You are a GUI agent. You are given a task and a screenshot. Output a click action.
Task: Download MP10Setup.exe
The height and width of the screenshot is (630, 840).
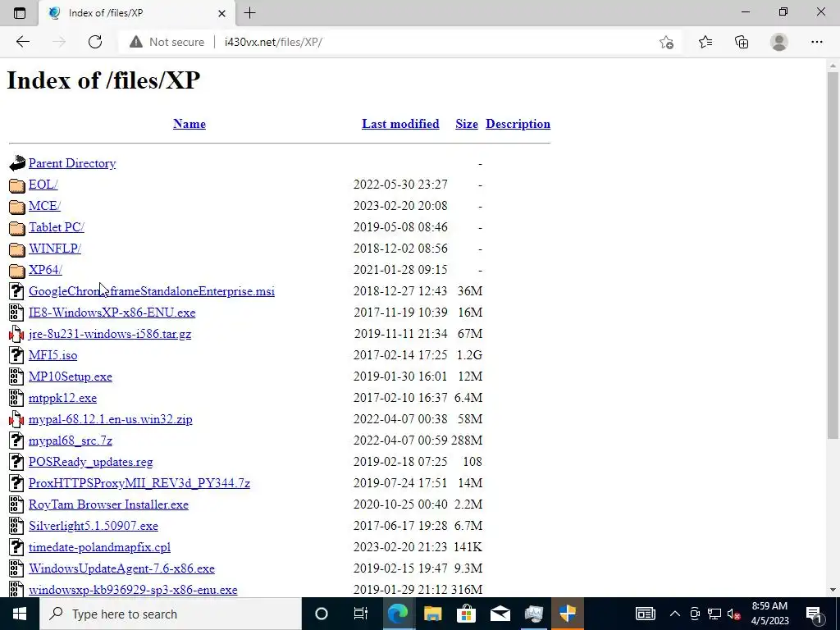71,377
